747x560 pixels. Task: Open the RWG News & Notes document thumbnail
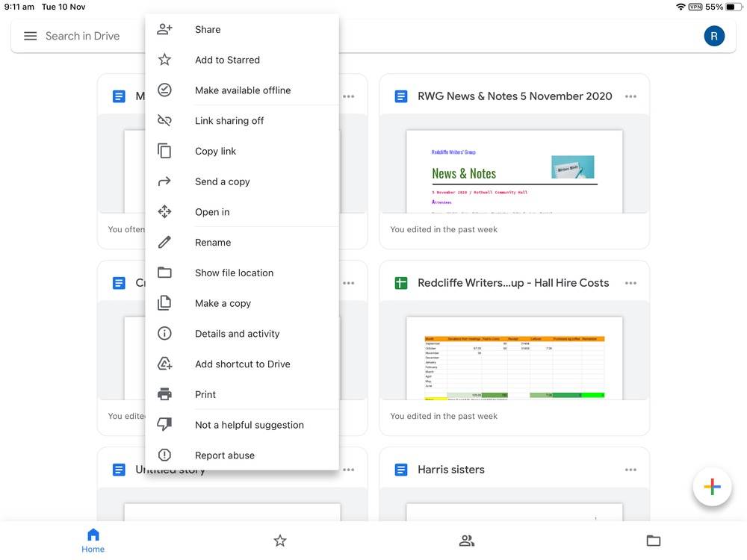514,172
